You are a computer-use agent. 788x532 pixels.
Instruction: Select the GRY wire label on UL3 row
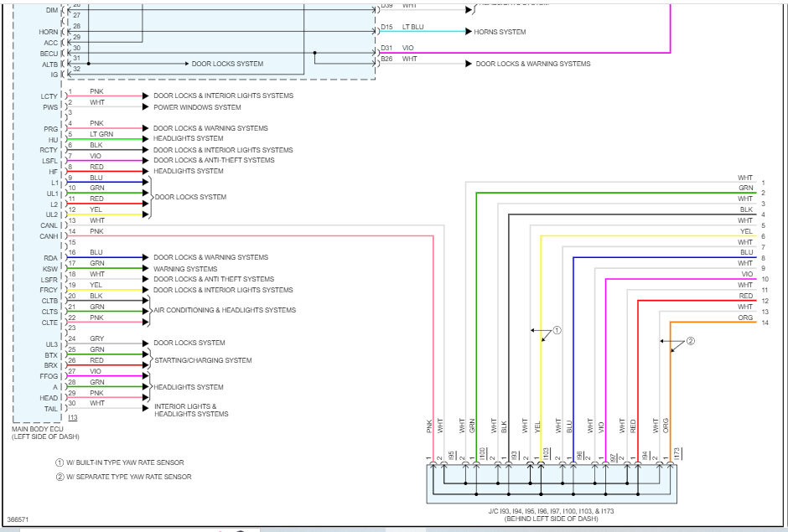coord(96,338)
